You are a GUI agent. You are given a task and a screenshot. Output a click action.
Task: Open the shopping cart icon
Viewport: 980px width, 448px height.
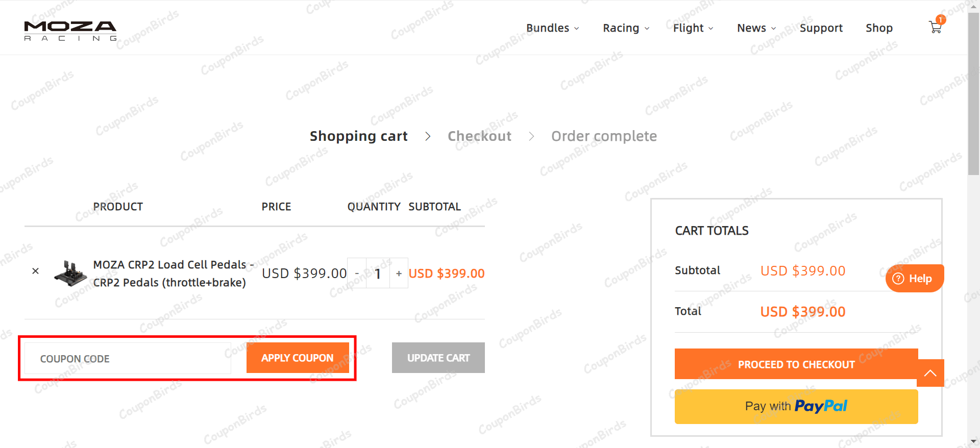pos(936,28)
